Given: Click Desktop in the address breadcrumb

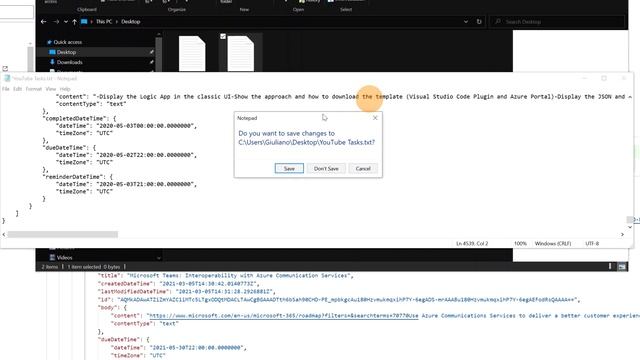Looking at the screenshot, I should [131, 22].
